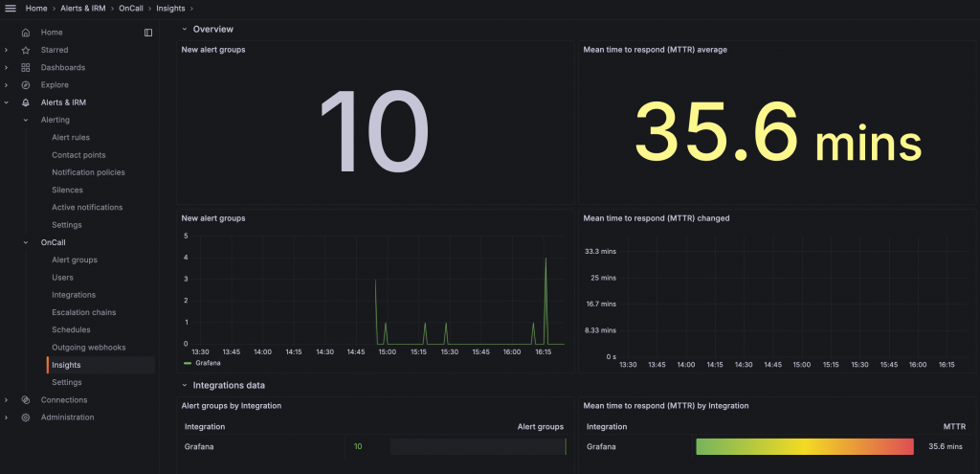Click the Administration gear icon
The image size is (980, 474).
point(26,418)
